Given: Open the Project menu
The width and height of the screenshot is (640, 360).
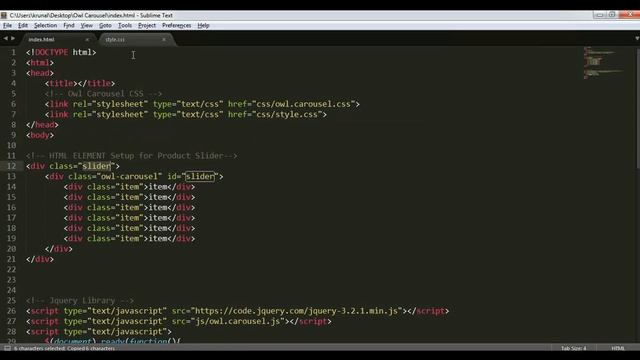Looking at the screenshot, I should click(x=147, y=25).
